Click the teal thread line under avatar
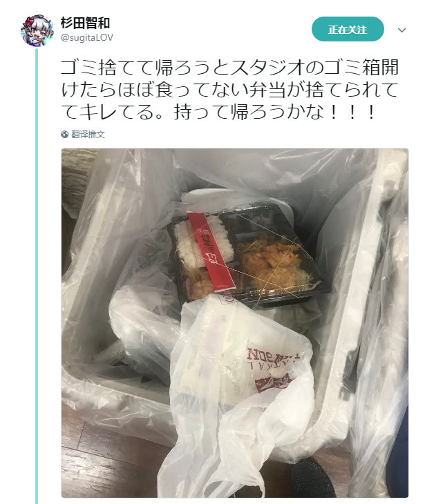Screen dimensions: 425x504 tap(37, 275)
